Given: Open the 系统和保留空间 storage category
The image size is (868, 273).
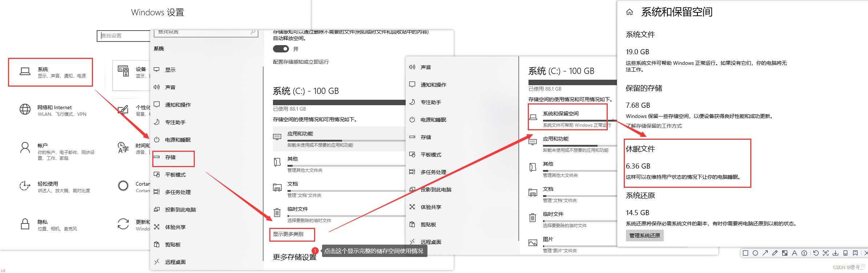Looking at the screenshot, I should tap(572, 119).
